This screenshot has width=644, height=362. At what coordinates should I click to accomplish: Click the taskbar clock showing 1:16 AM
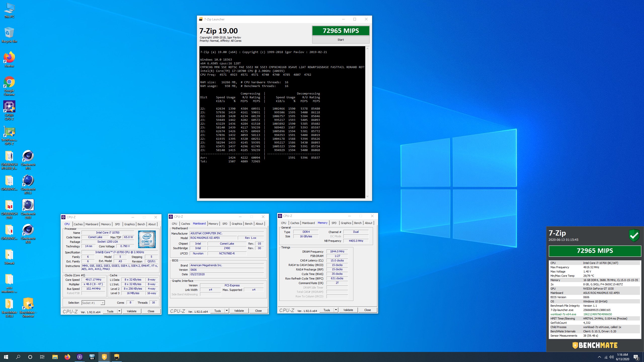(622, 357)
